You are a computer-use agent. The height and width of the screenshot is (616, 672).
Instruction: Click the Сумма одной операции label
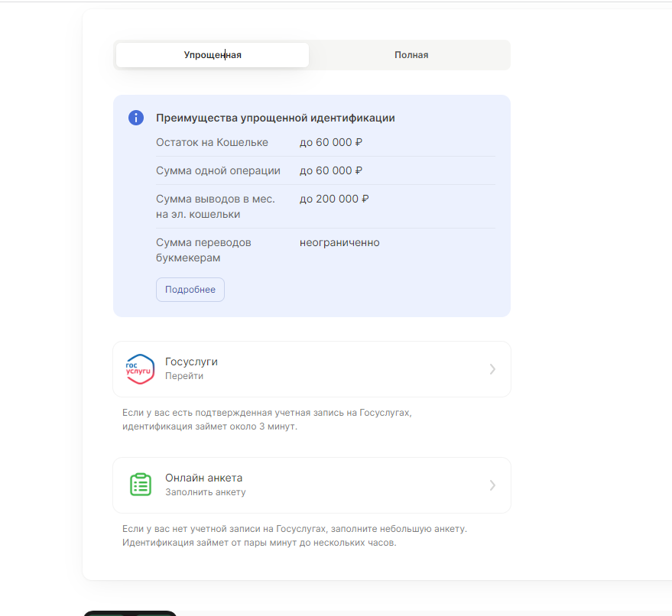[218, 170]
